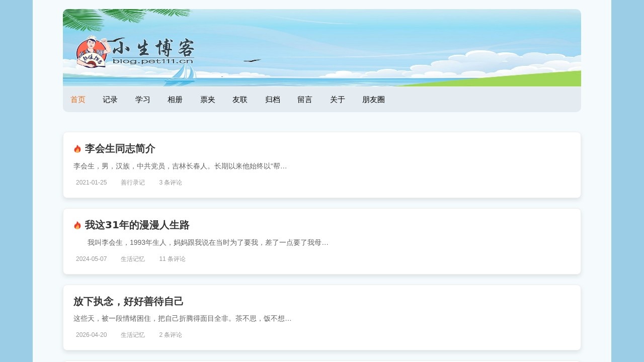
Task: View 2 条评论 on the 2026-04-20 post
Action: 171,335
